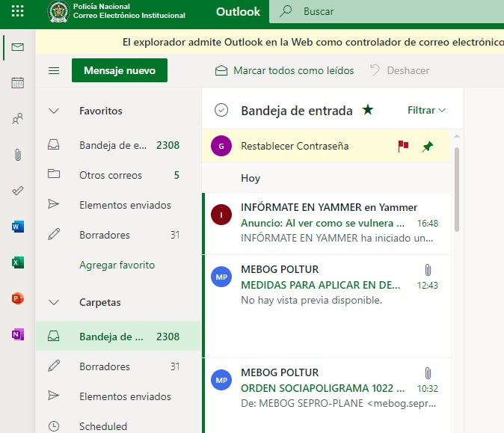
Task: Select the MP avatar of MEDIDAS PARA APLICAR message
Action: tap(221, 277)
